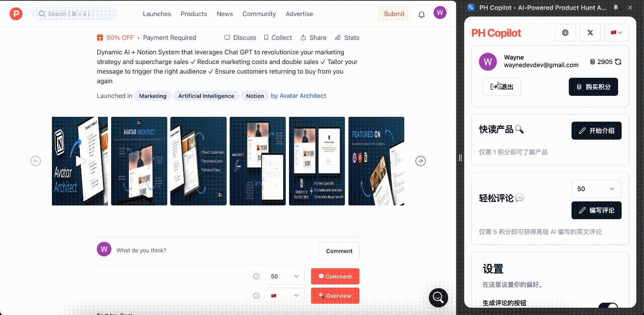
Task: Pin the PH Copilot side panel
Action: [616, 8]
